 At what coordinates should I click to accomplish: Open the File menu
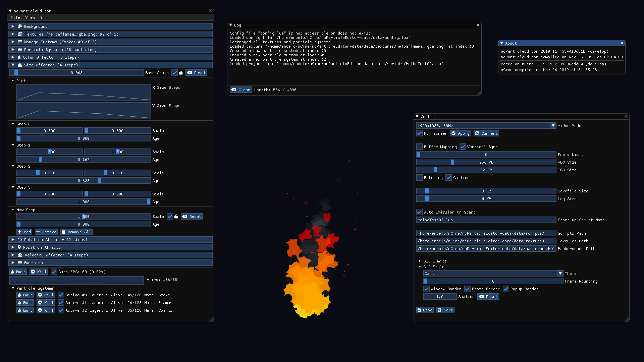pos(15,17)
